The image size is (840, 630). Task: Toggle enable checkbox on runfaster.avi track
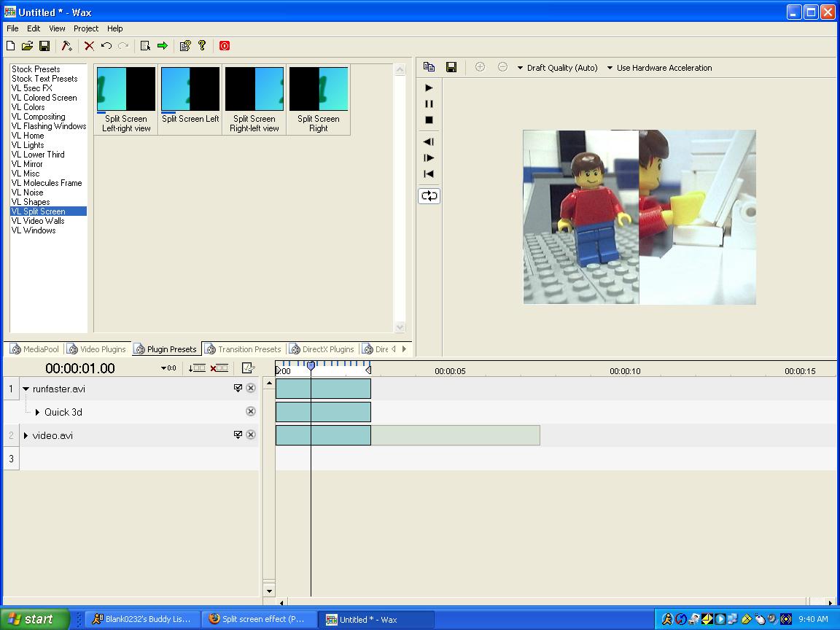(238, 389)
